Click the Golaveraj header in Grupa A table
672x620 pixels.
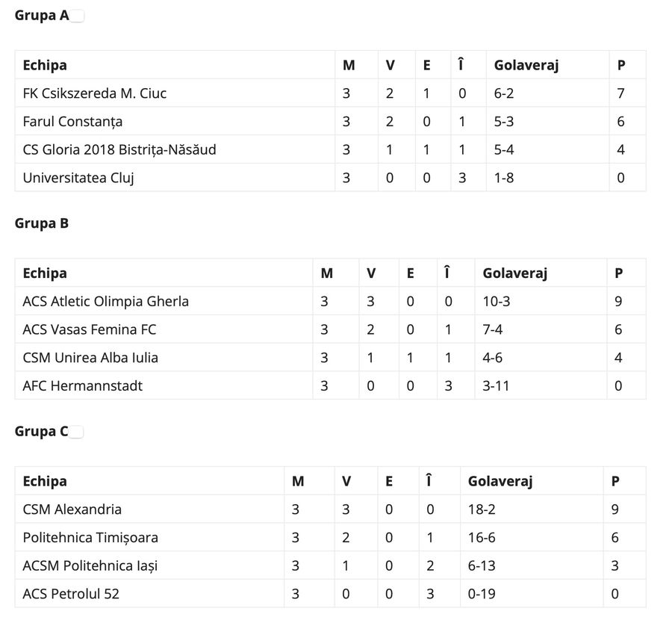coord(526,65)
